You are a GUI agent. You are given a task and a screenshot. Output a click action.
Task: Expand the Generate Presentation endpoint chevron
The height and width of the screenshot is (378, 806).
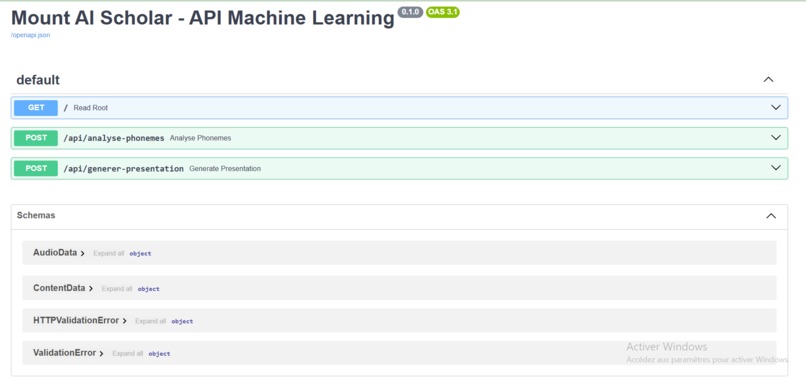[x=776, y=168]
